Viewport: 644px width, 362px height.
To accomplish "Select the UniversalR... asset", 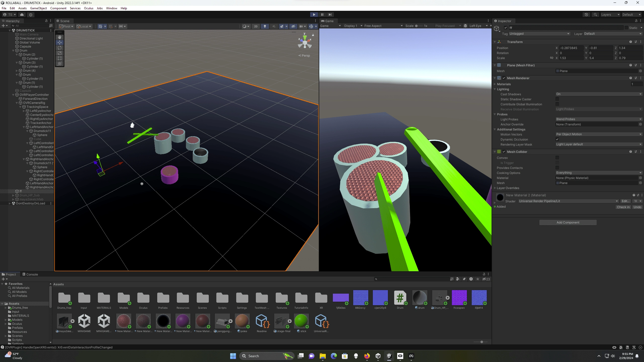I will pyautogui.click(x=321, y=321).
